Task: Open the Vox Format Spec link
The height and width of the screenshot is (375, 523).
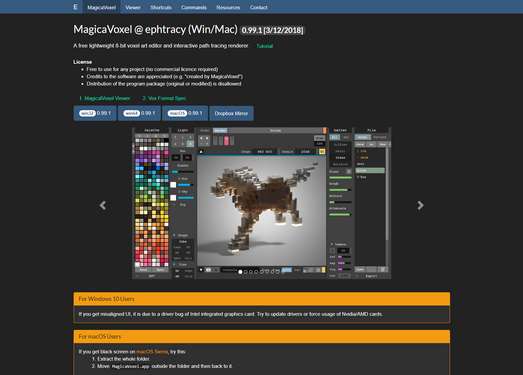Action: [164, 98]
